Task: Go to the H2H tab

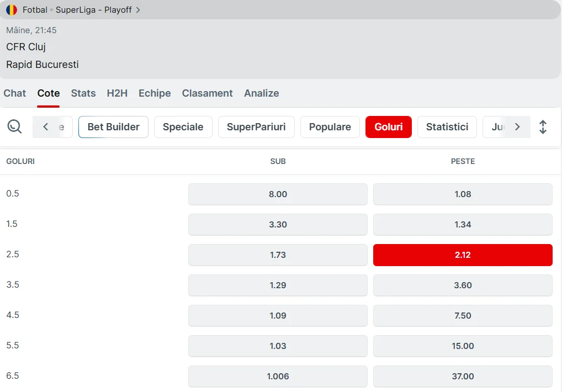Action: pos(117,93)
